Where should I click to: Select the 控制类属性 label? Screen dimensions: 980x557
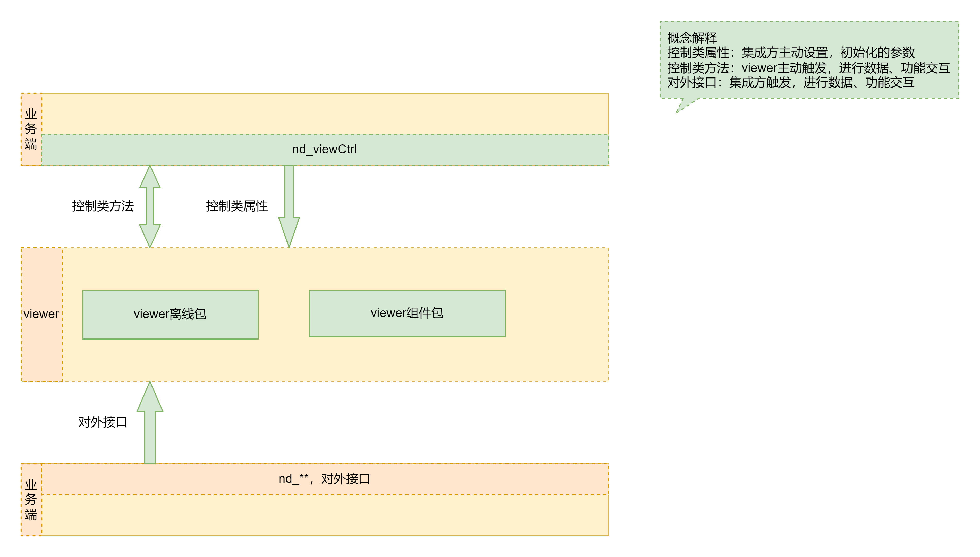tap(236, 206)
